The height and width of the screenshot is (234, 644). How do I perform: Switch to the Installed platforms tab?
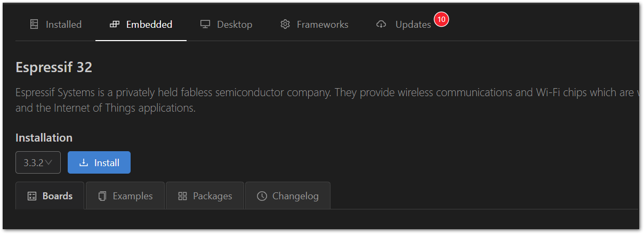pos(55,25)
